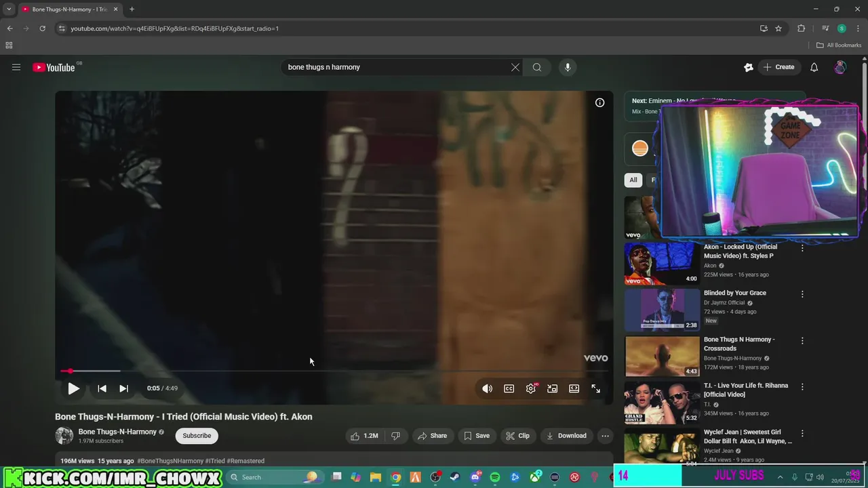868x488 pixels.
Task: Save video to playlist
Action: pos(477,436)
